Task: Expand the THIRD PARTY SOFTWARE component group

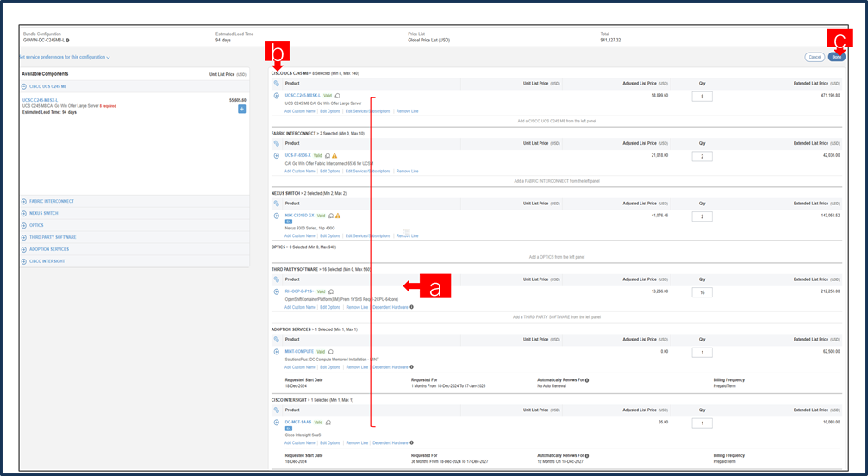Action: coord(24,237)
